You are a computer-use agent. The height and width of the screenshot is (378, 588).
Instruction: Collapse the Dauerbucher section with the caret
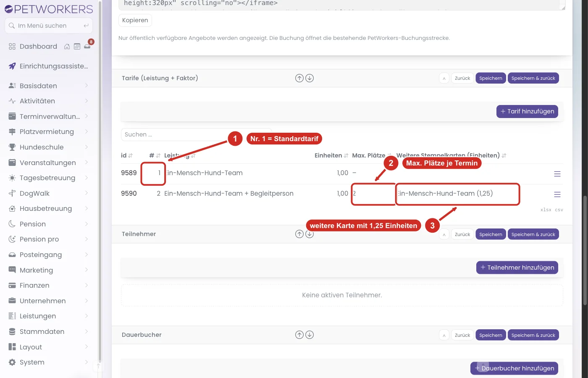(x=444, y=335)
